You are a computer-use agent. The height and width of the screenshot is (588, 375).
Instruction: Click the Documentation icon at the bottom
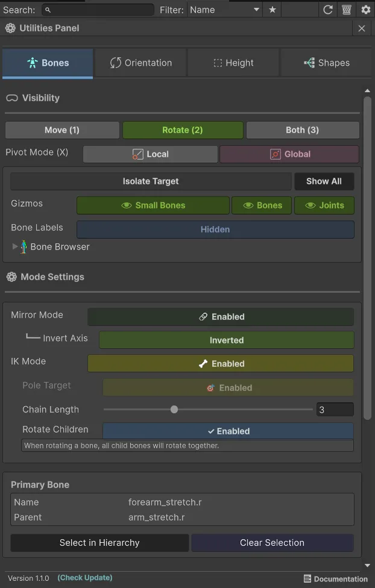309,579
